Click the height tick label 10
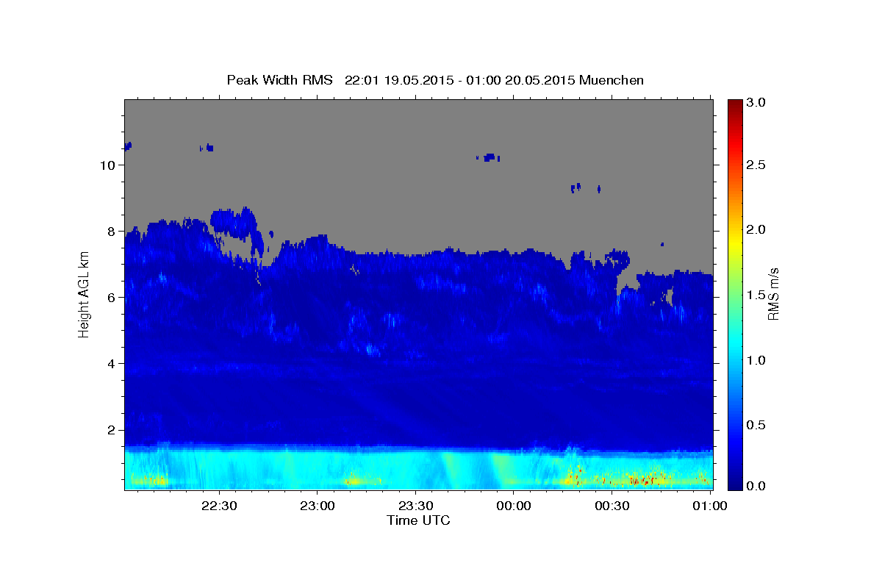Viewport: 882px width, 588px height. click(107, 165)
